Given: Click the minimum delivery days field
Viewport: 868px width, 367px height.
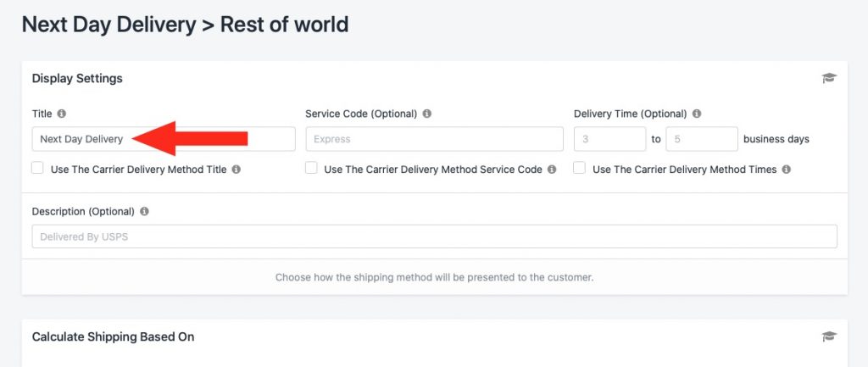Looking at the screenshot, I should point(610,139).
